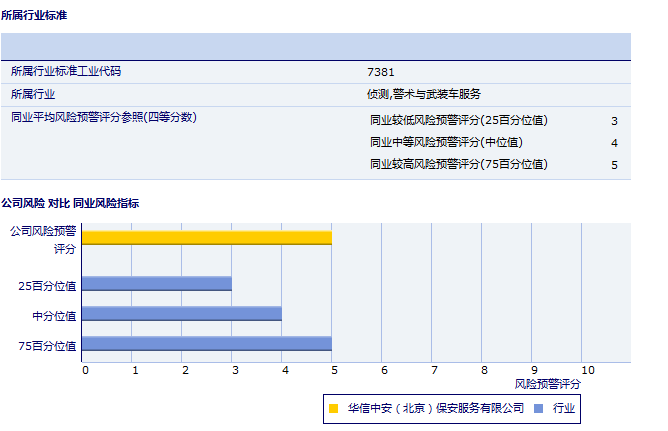Click the 10 tick on the x-axis
This screenshot has width=668, height=431.
(x=587, y=370)
